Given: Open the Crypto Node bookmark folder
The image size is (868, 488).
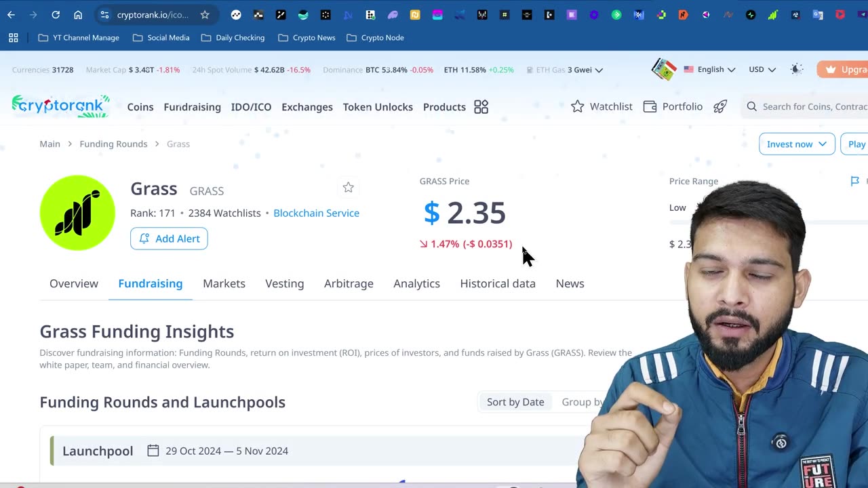Looking at the screenshot, I should tap(375, 38).
